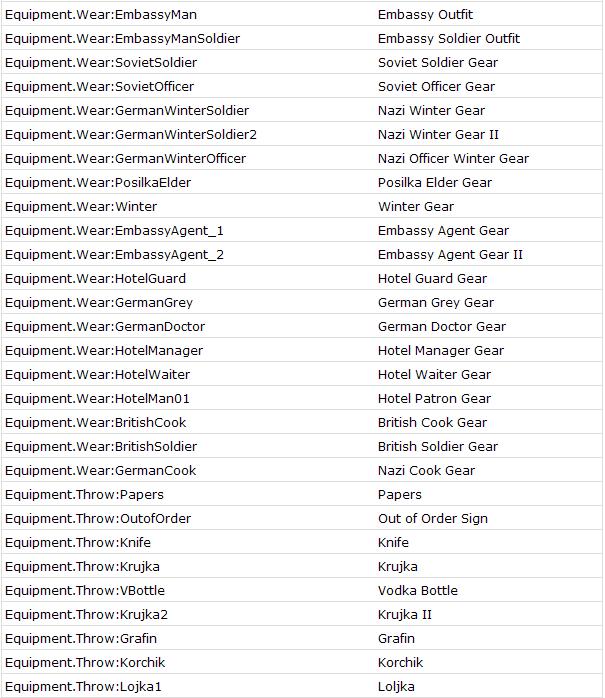Select the "Vodka Bottle" description cell
Image resolution: width=605 pixels, height=698 pixels.
pyautogui.click(x=418, y=591)
